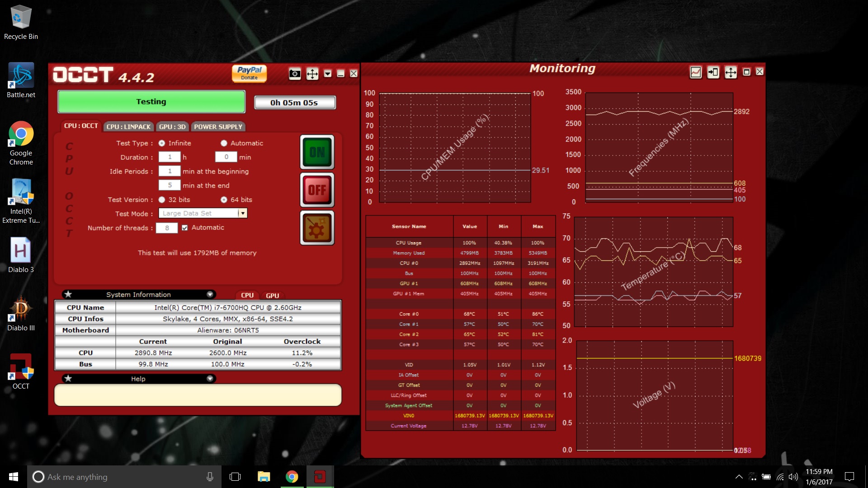Click the Core #0 value 68°C cell
This screenshot has height=488, width=868.
[469, 314]
